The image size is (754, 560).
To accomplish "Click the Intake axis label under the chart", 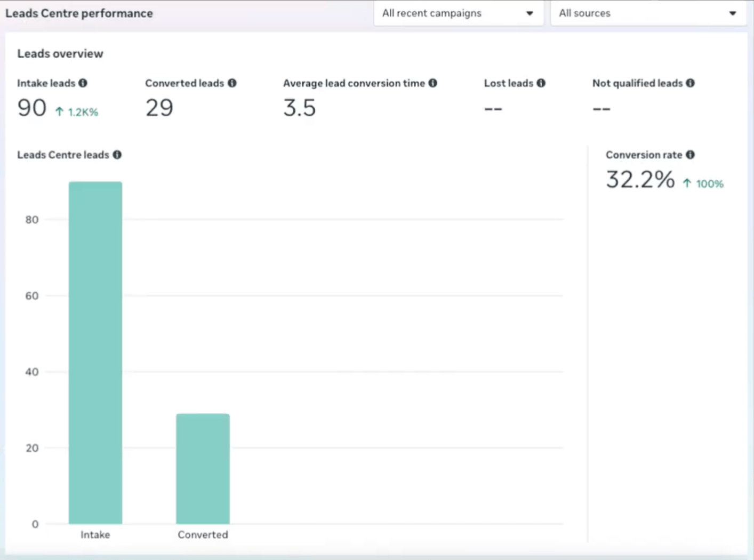I will pos(95,535).
